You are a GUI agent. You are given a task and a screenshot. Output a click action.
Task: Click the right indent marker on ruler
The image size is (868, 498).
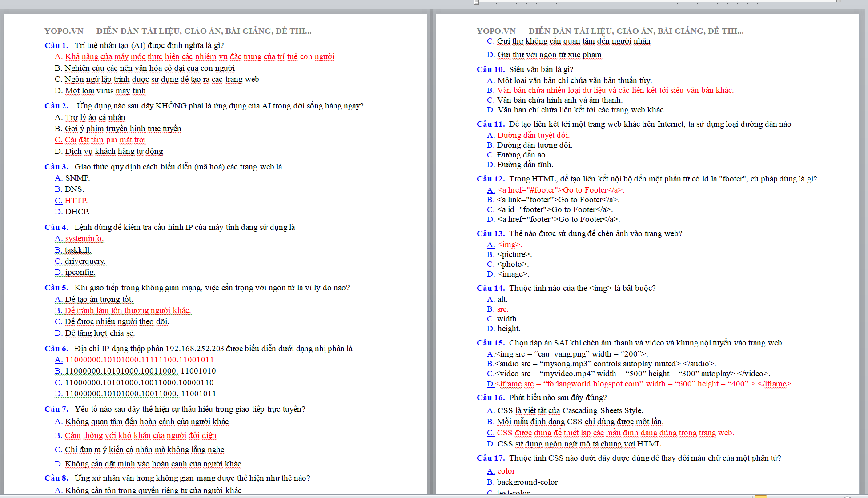839,2
